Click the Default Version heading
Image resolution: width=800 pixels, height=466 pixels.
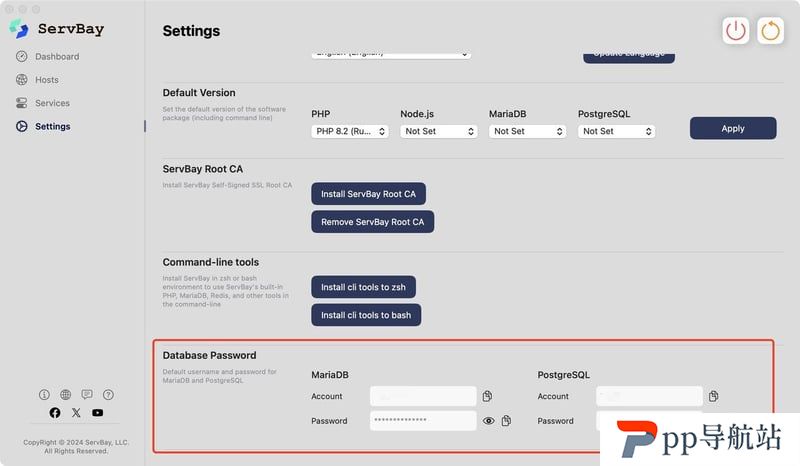pos(199,93)
